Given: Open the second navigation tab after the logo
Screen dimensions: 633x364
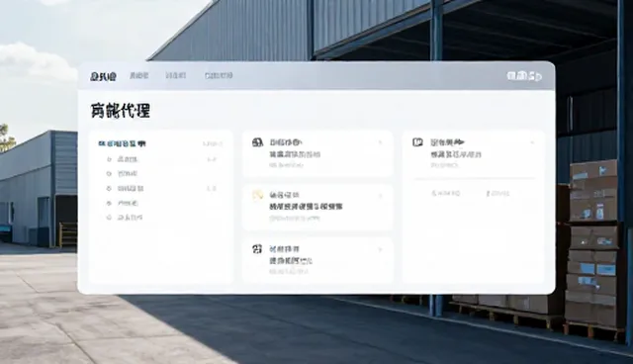Looking at the screenshot, I should coord(176,75).
